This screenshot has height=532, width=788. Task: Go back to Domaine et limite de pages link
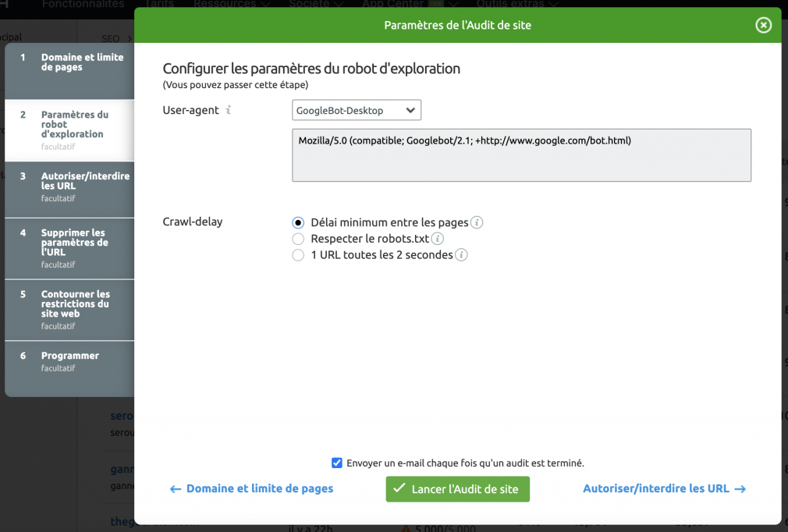(252, 489)
